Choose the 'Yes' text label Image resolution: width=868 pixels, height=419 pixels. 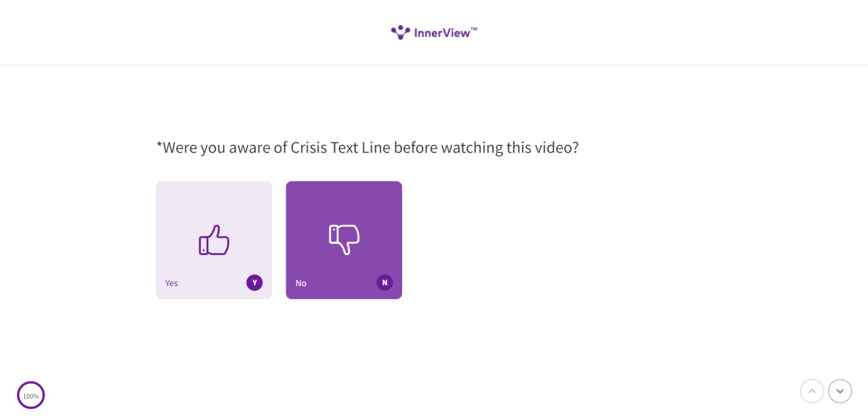(x=172, y=283)
